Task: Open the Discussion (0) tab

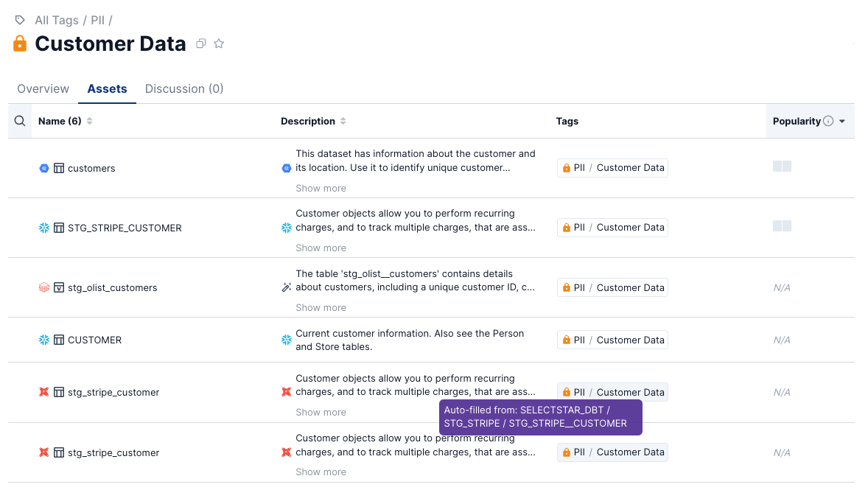Action: [x=184, y=88]
